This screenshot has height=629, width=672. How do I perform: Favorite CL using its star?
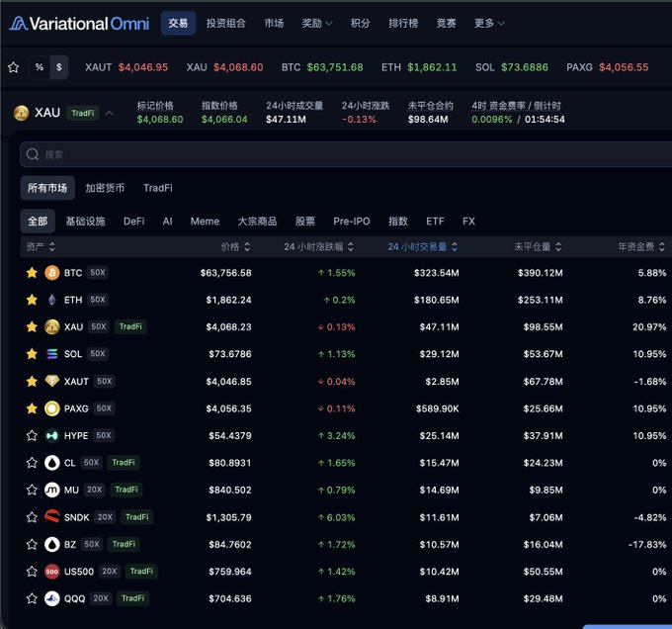(x=32, y=463)
